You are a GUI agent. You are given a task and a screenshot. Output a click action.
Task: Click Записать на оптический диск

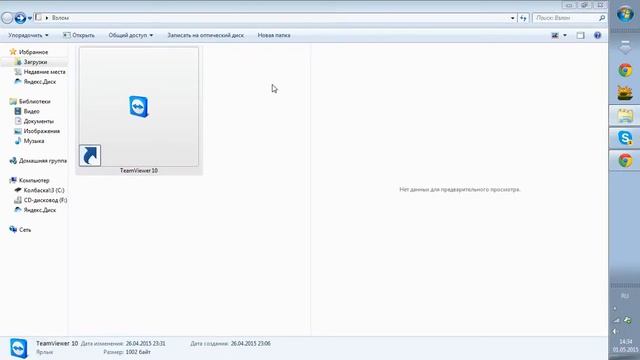tap(205, 36)
